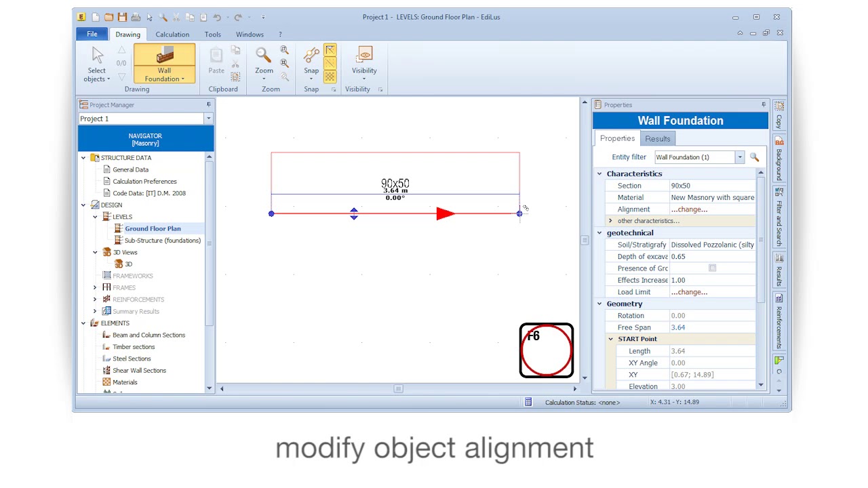The width and height of the screenshot is (868, 488).
Task: Click the Cut scissors icon in Clipboard group
Action: pyautogui.click(x=235, y=64)
